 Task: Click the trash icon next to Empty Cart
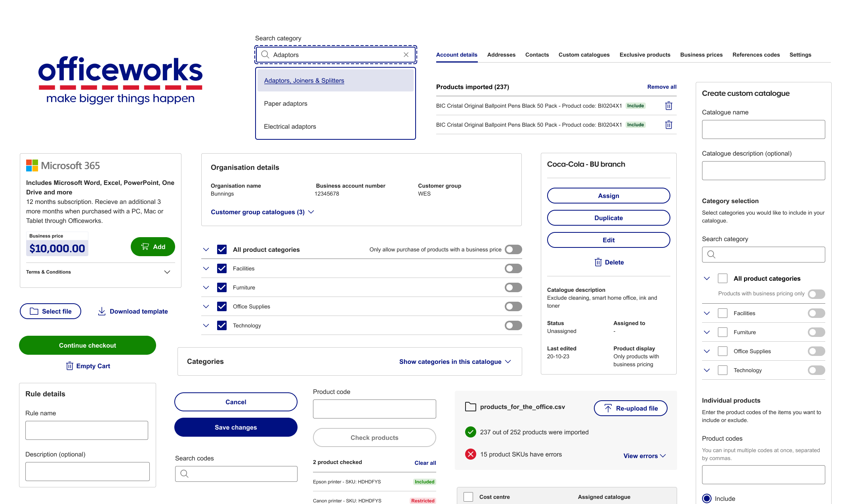[x=69, y=366]
